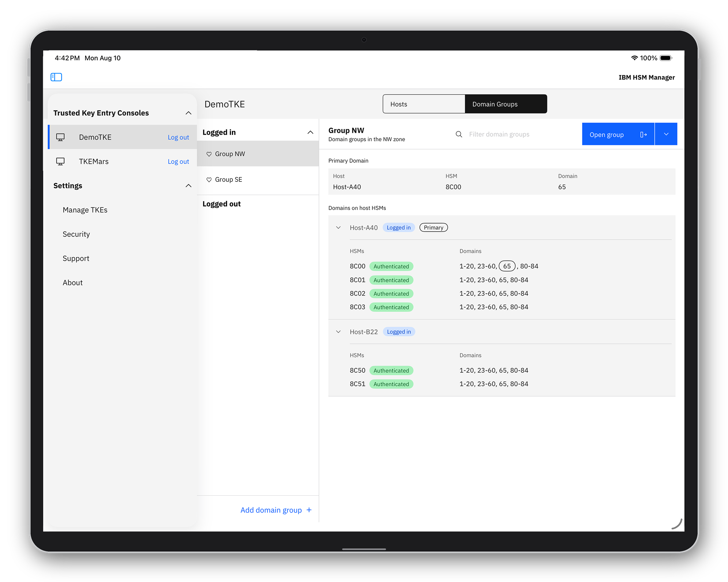Click the heart icon beside Group NW
The image size is (728, 582).
tap(209, 154)
